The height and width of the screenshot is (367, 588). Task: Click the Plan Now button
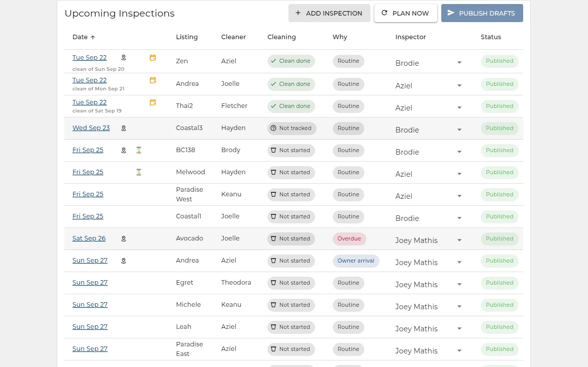pos(406,13)
